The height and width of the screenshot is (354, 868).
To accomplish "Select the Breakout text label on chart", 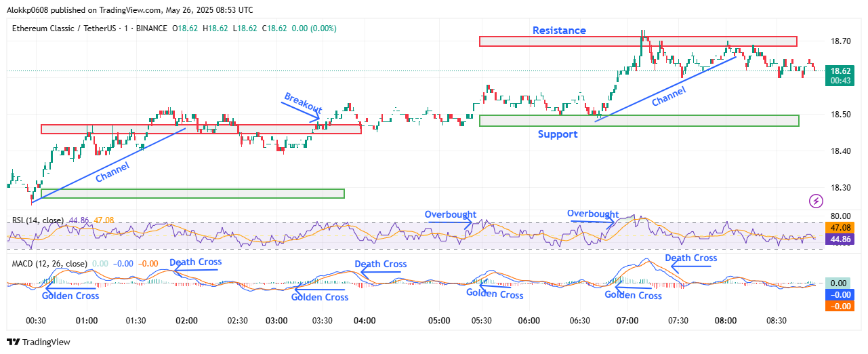I will point(303,102).
